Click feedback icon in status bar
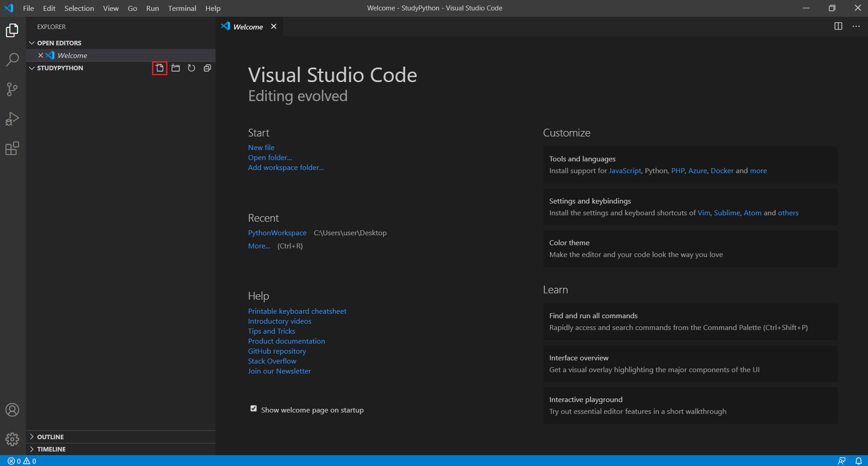The height and width of the screenshot is (466, 868). [842, 461]
